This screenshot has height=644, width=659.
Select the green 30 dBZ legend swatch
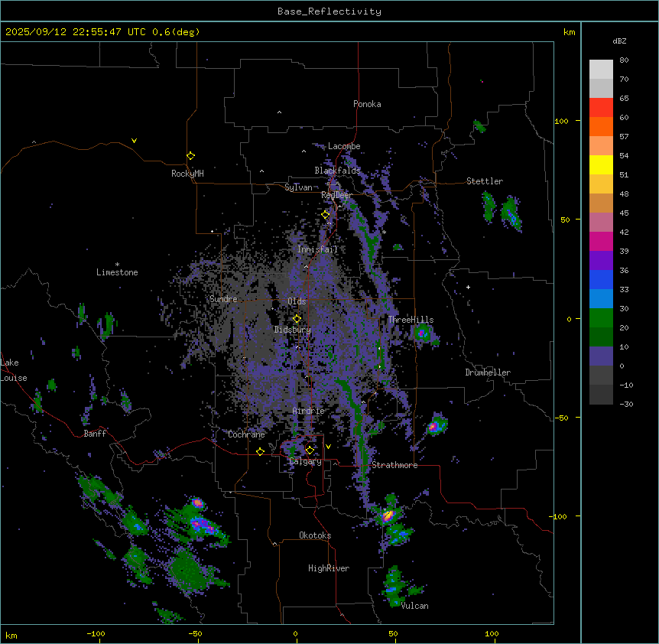[601, 318]
